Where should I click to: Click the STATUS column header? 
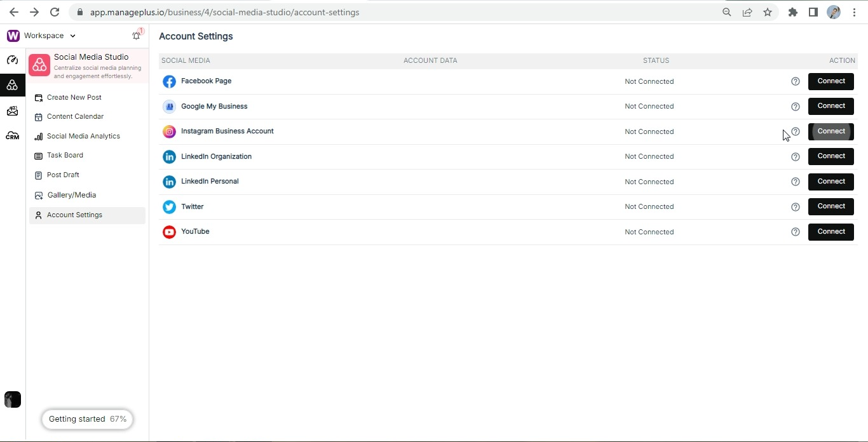656,60
